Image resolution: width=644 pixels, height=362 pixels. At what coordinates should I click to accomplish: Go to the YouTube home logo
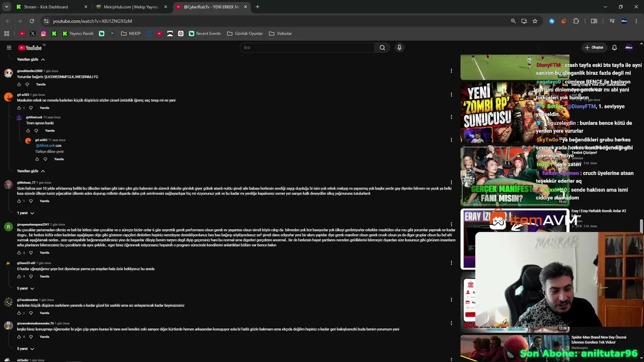click(x=30, y=48)
